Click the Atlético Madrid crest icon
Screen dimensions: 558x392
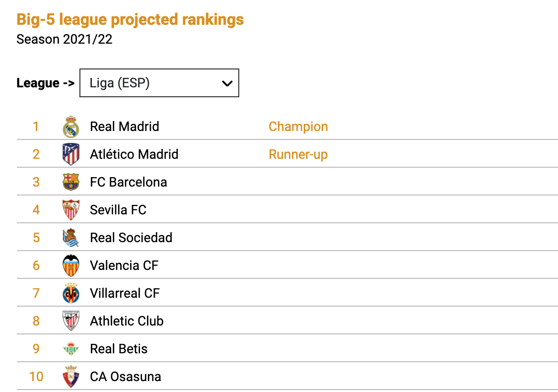[71, 154]
